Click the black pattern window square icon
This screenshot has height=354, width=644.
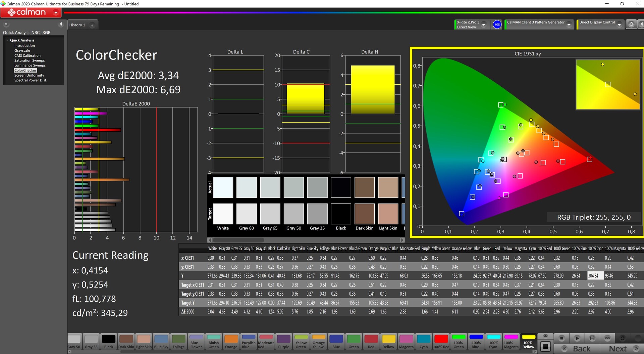pyautogui.click(x=546, y=346)
